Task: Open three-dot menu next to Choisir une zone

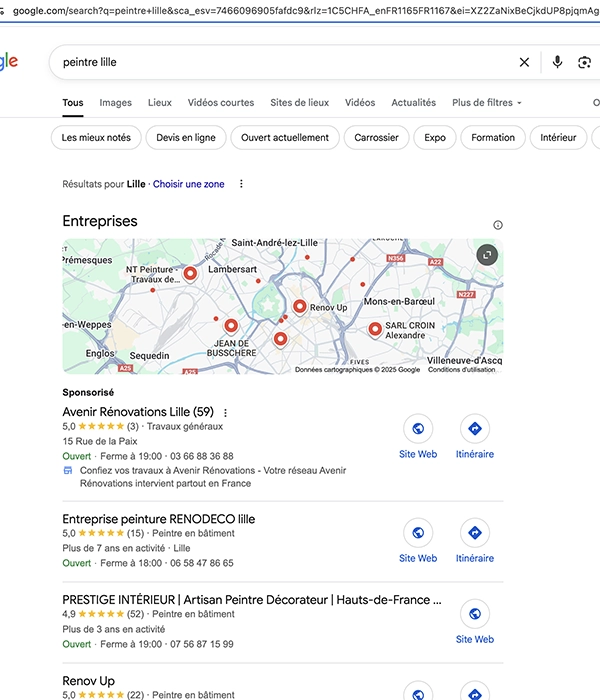Action: tap(241, 184)
